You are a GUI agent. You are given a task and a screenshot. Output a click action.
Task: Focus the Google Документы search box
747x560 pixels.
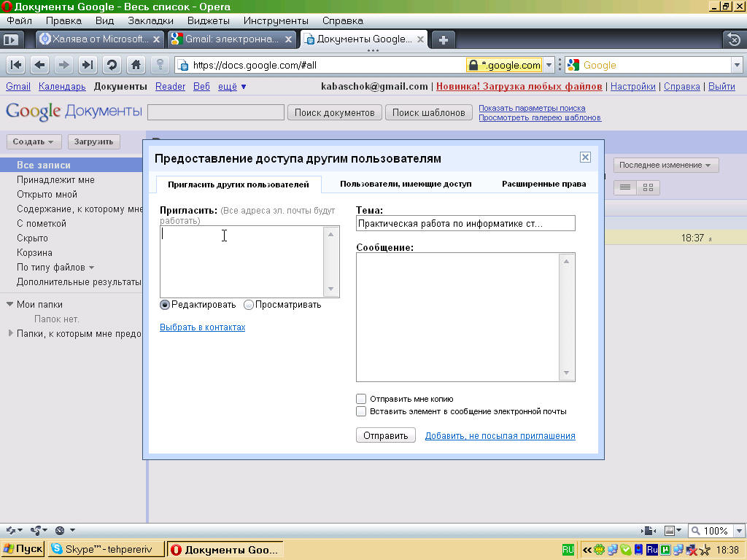point(216,112)
